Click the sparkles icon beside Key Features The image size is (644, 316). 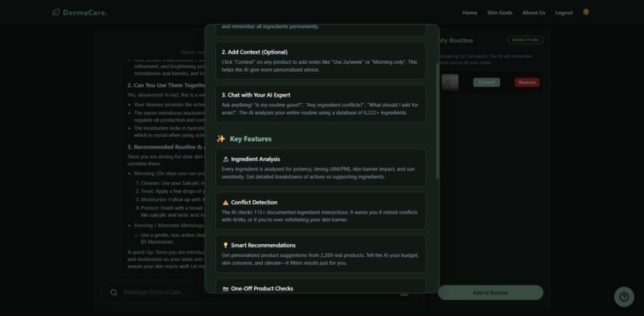click(x=221, y=139)
